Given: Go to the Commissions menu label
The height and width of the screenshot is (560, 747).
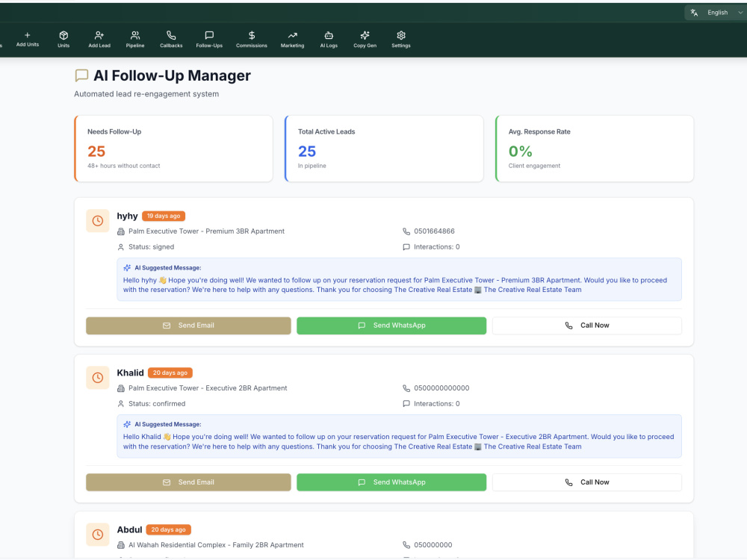Looking at the screenshot, I should point(252,46).
